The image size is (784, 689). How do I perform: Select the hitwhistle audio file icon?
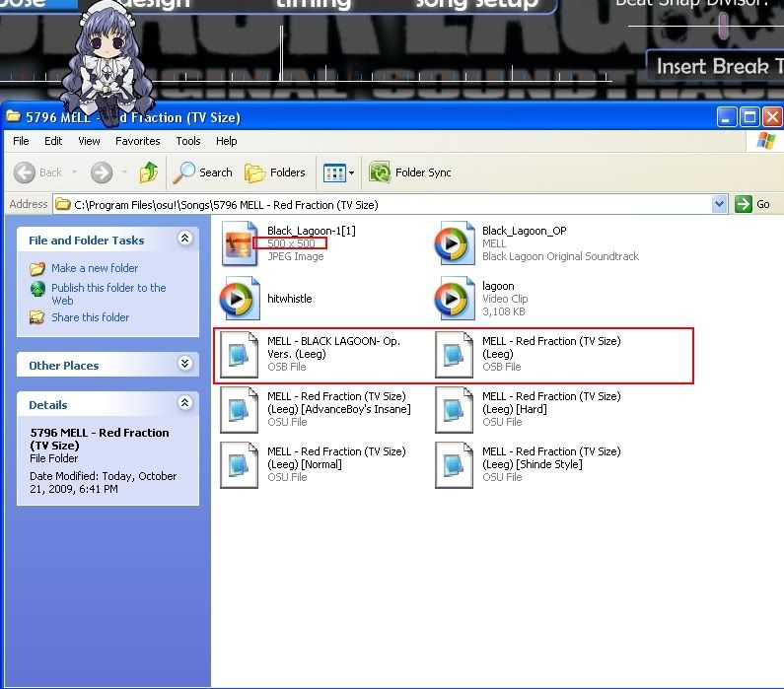(240, 299)
